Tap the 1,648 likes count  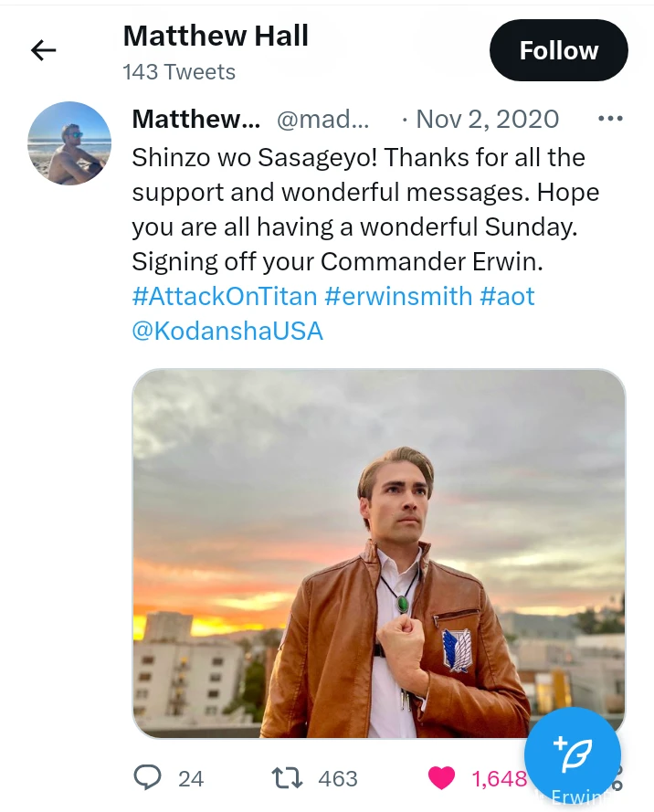[499, 778]
